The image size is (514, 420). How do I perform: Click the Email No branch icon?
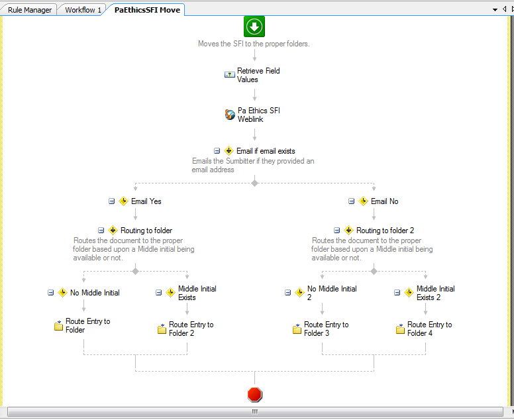coord(363,201)
